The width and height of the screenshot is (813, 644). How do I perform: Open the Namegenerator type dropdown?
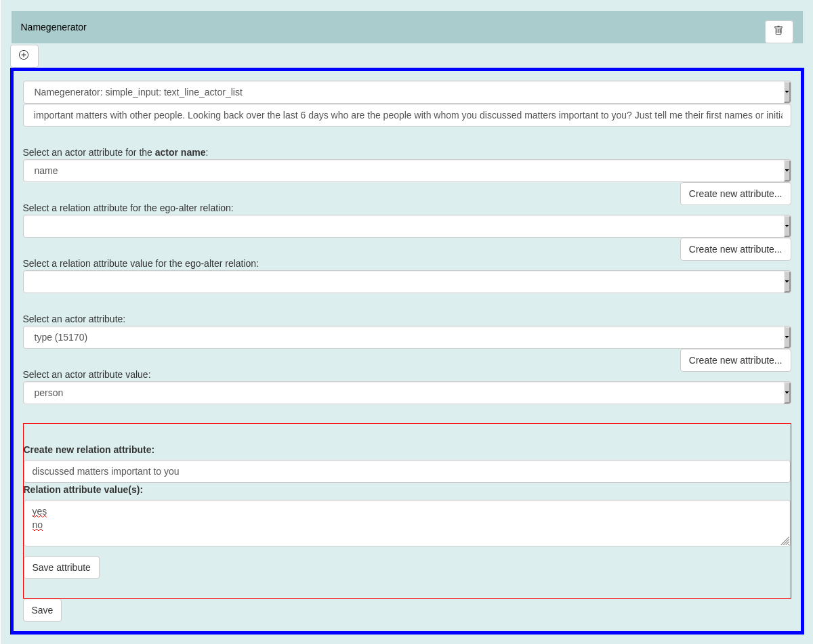(x=406, y=92)
